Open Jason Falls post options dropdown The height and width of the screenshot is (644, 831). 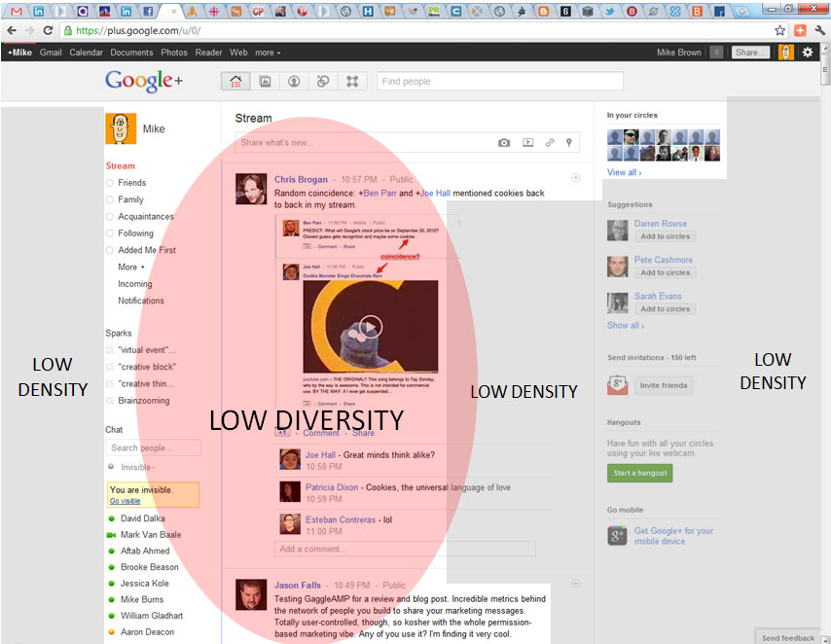575,584
